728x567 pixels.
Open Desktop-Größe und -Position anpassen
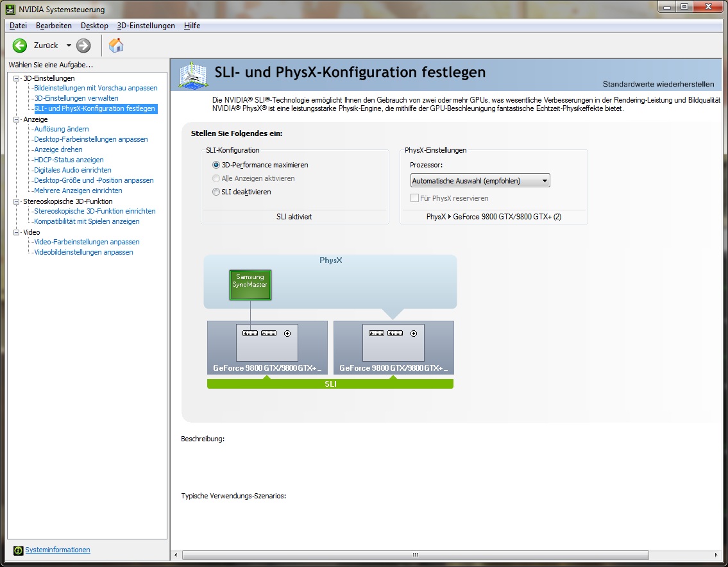pyautogui.click(x=94, y=180)
